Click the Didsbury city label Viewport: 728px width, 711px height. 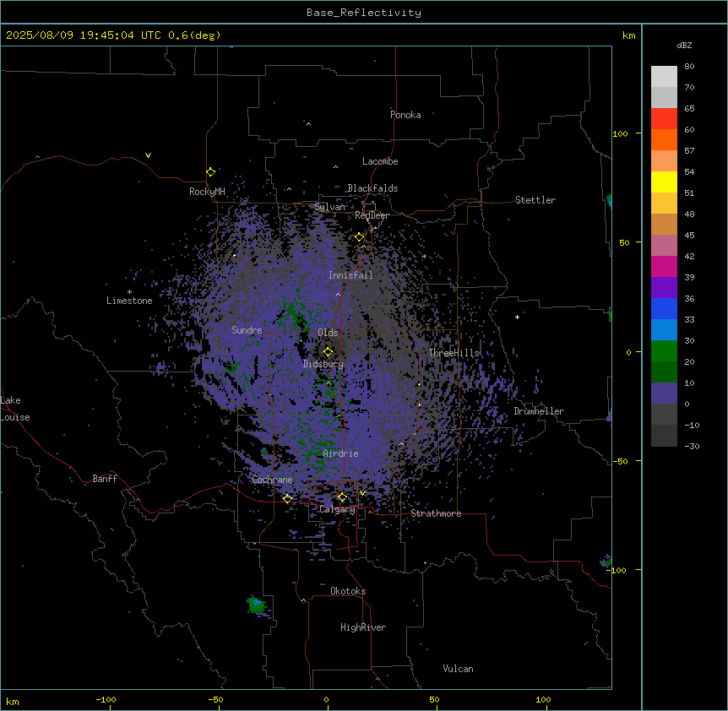(323, 364)
